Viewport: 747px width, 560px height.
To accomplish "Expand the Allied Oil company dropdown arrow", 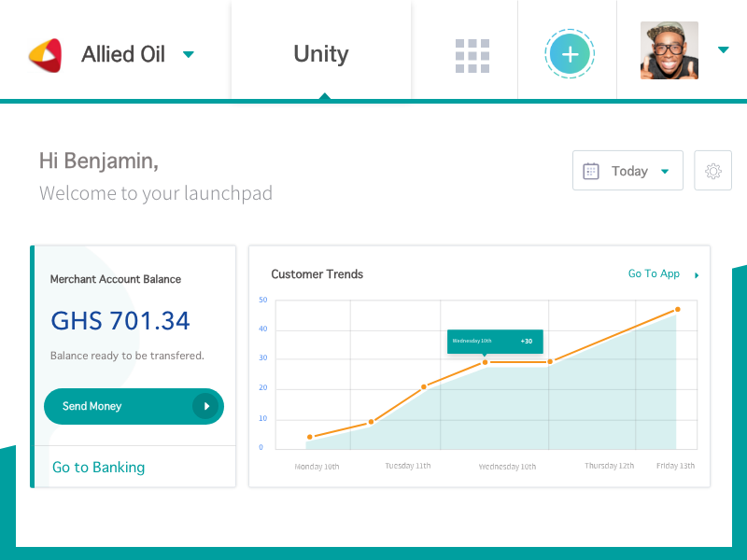I will pyautogui.click(x=189, y=54).
